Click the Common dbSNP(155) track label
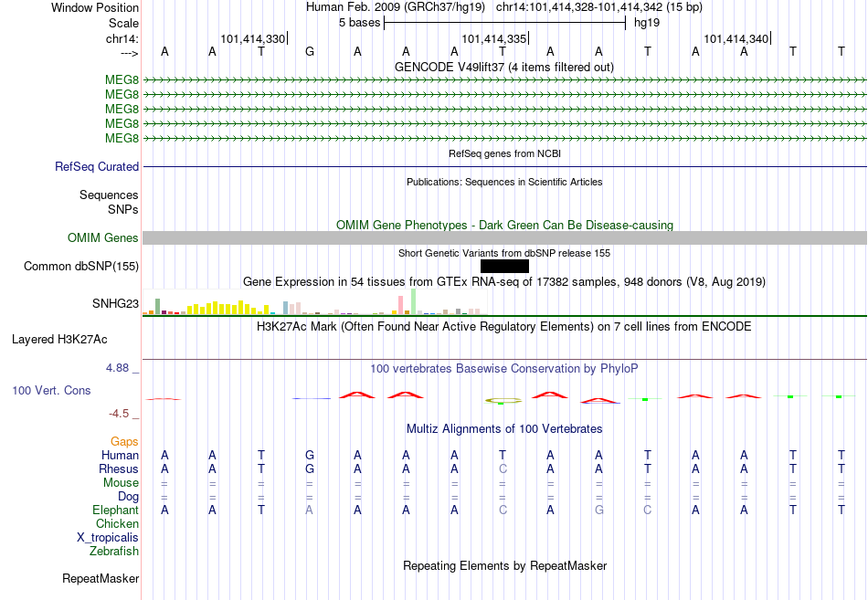 80,267
